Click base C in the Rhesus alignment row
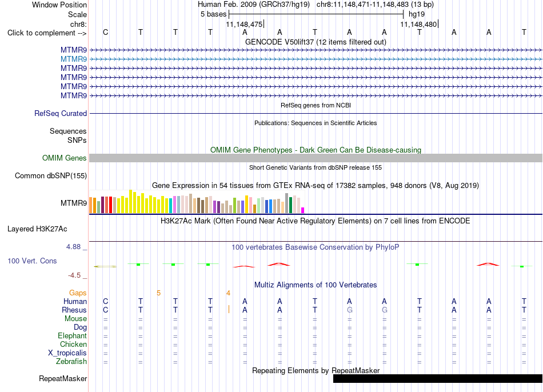This screenshot has width=543, height=392. click(x=106, y=310)
